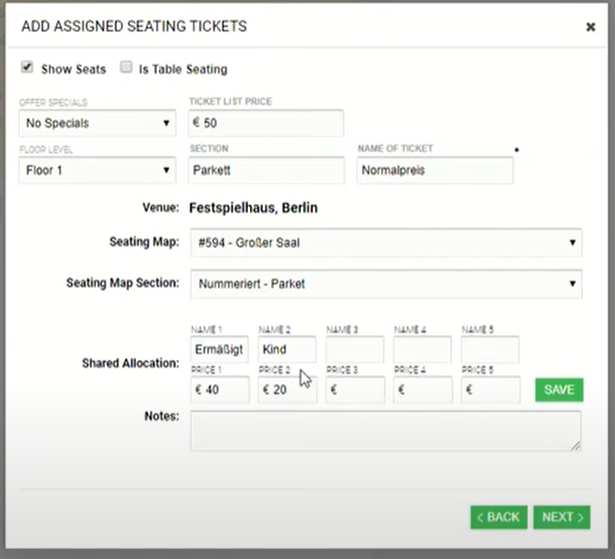Proceed with the Next button

tap(561, 517)
